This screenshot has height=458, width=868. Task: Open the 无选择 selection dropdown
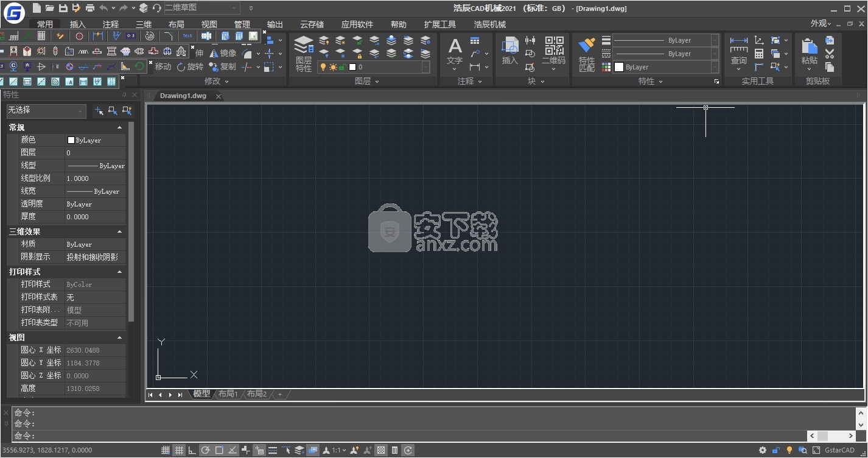[46, 110]
